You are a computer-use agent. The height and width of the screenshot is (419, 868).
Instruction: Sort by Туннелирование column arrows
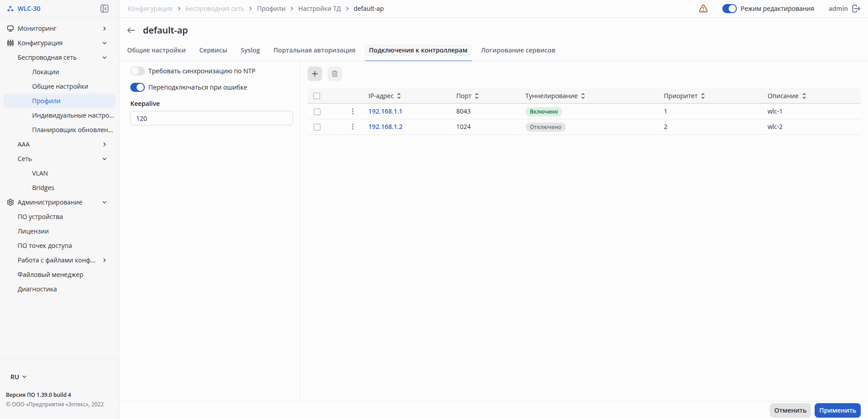pyautogui.click(x=583, y=96)
